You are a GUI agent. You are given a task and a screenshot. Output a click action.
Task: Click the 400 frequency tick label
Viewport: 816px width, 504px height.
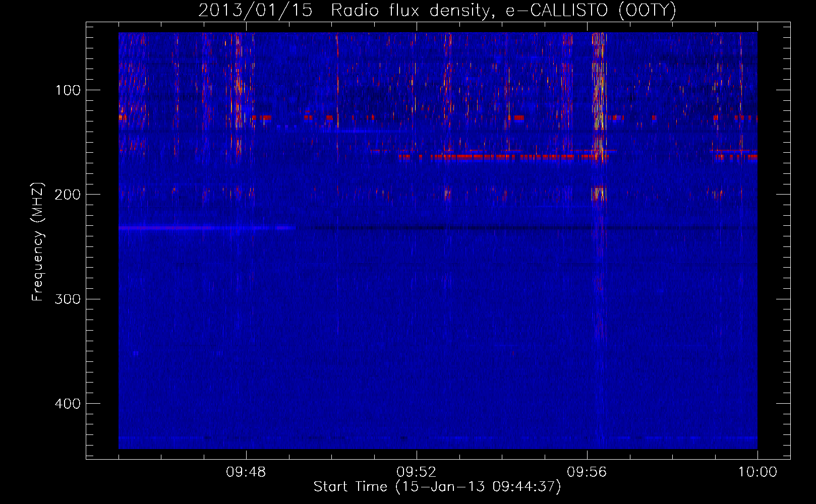pos(68,404)
